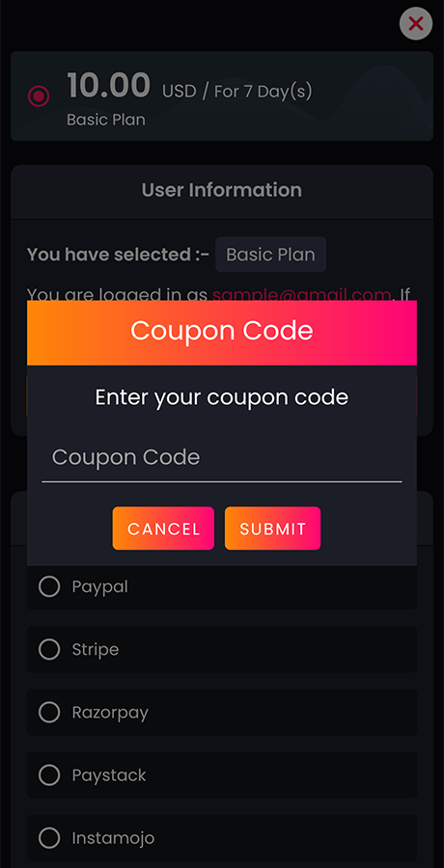Close the checkout screen with the X icon
The height and width of the screenshot is (868, 444).
click(416, 24)
